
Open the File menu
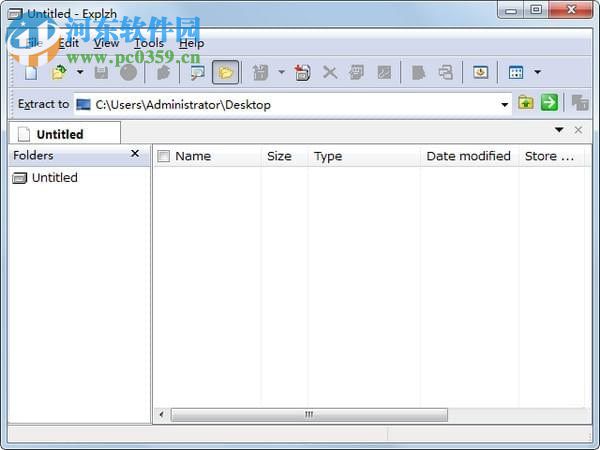(x=34, y=43)
